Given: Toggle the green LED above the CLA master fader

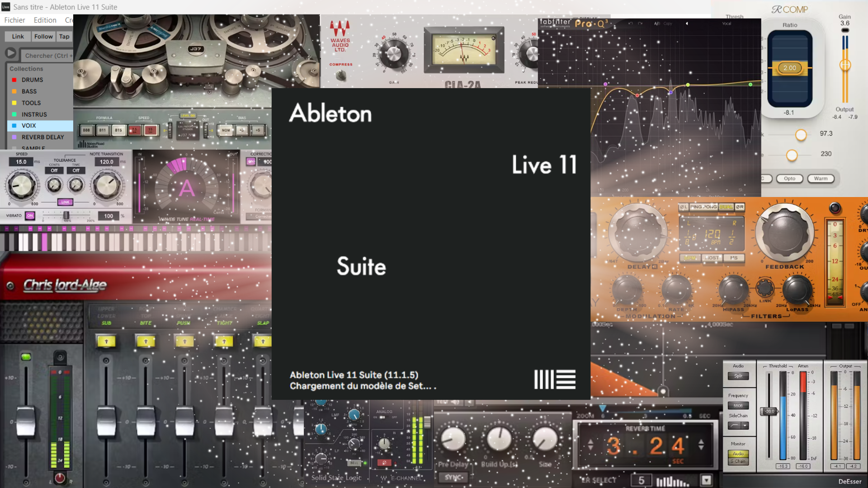Looking at the screenshot, I should 26,357.
